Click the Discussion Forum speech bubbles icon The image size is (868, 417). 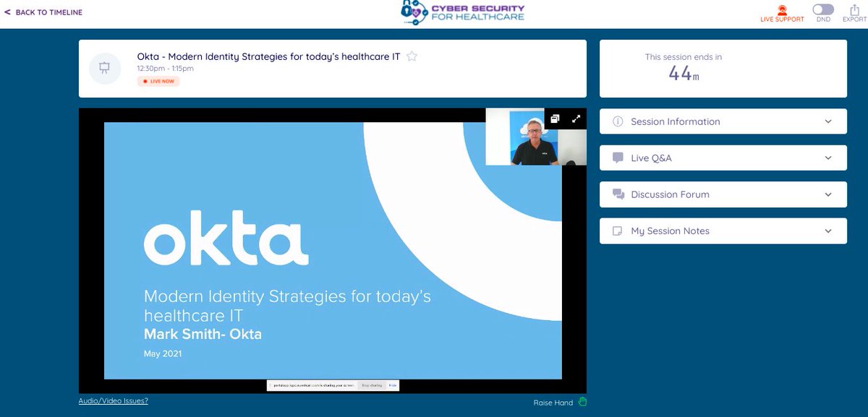(x=618, y=194)
